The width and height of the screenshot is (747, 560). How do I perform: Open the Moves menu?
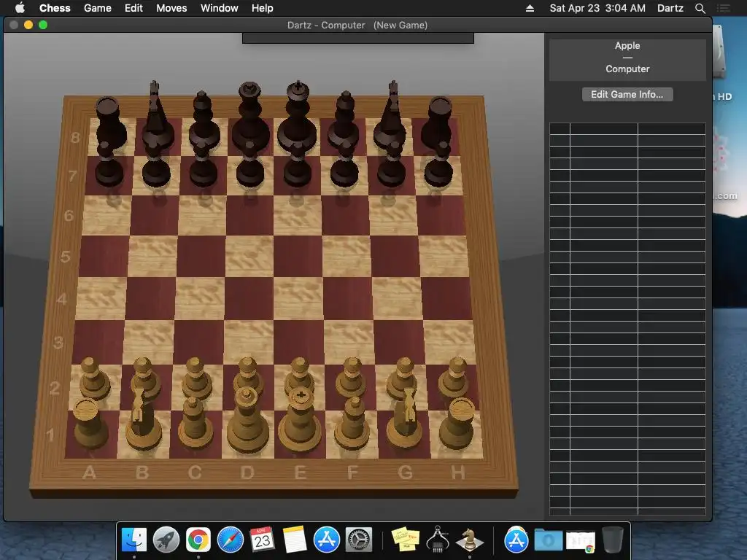(171, 8)
